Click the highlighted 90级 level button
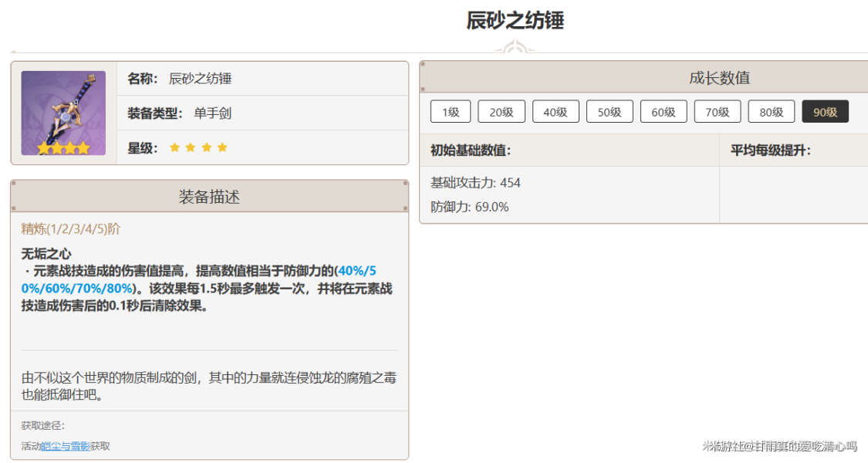The width and height of the screenshot is (868, 463). pos(825,112)
